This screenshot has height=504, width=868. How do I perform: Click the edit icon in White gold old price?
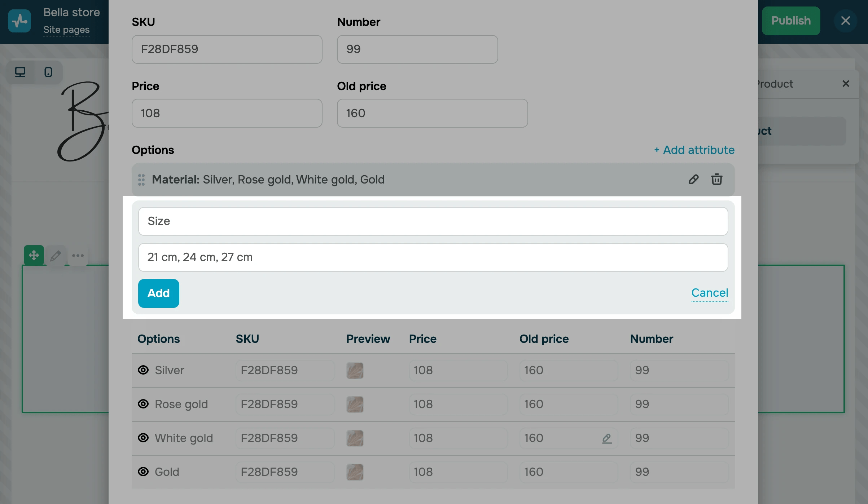pyautogui.click(x=607, y=438)
